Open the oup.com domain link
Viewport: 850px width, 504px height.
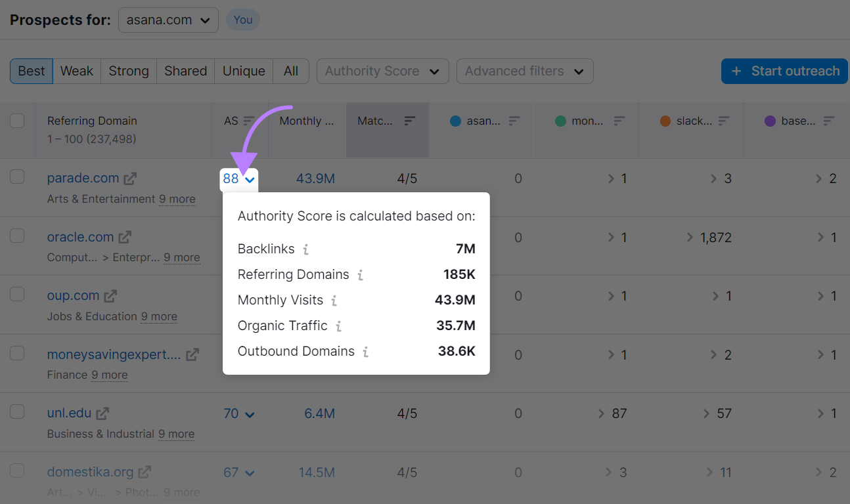[73, 295]
